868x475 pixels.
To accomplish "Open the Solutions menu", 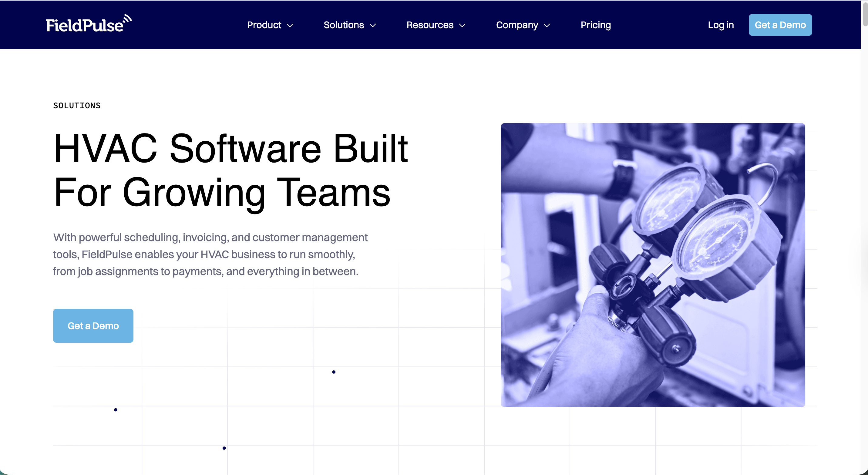I will pyautogui.click(x=343, y=25).
